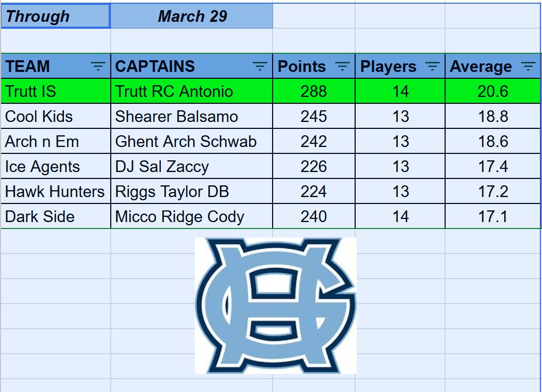Click the 20.6 average cell
This screenshot has height=392, width=542.
(x=492, y=91)
